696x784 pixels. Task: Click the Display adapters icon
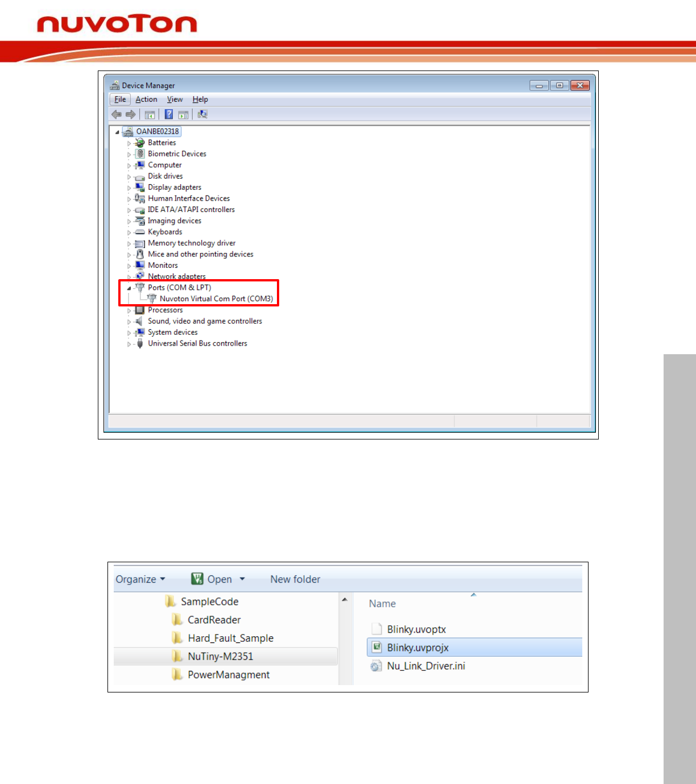(140, 187)
